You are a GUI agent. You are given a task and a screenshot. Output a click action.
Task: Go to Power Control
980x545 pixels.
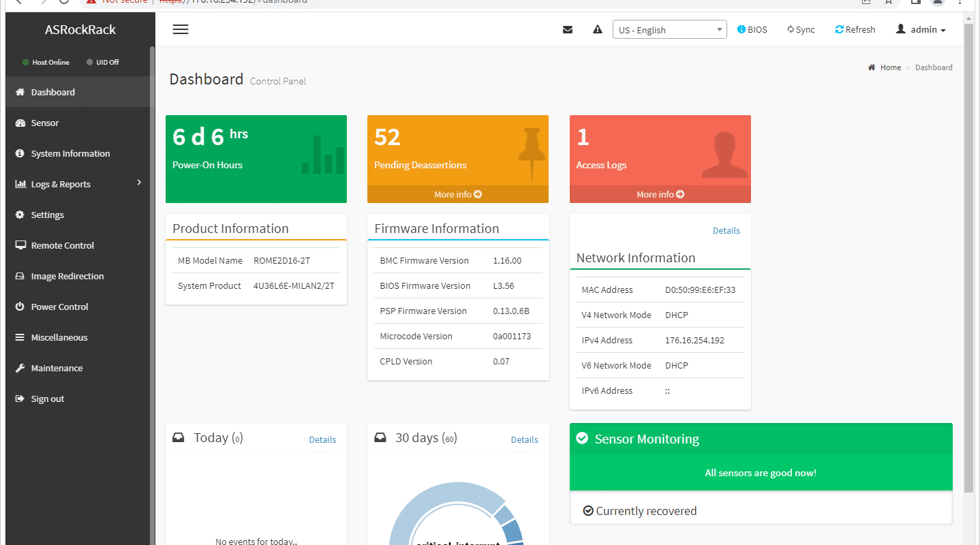[79, 307]
